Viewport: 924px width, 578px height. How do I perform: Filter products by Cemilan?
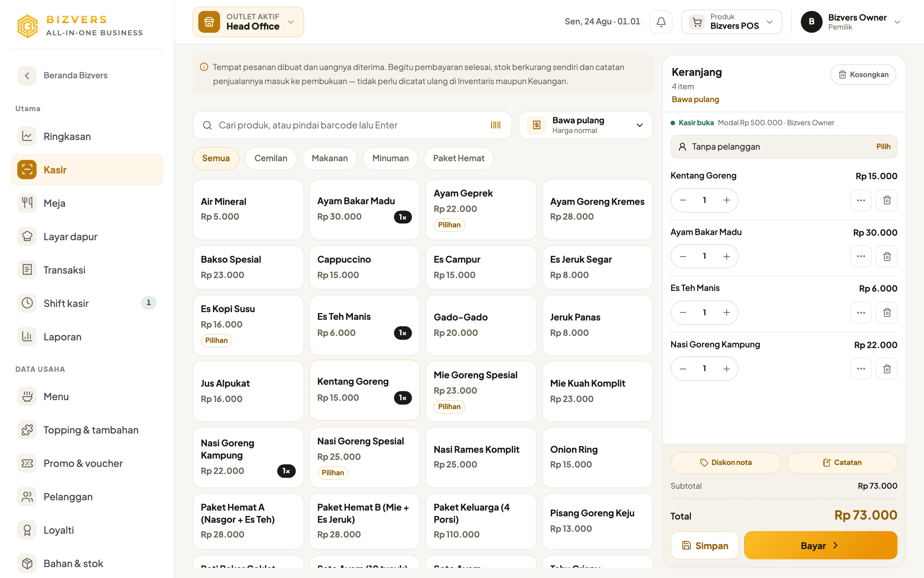[x=271, y=158]
